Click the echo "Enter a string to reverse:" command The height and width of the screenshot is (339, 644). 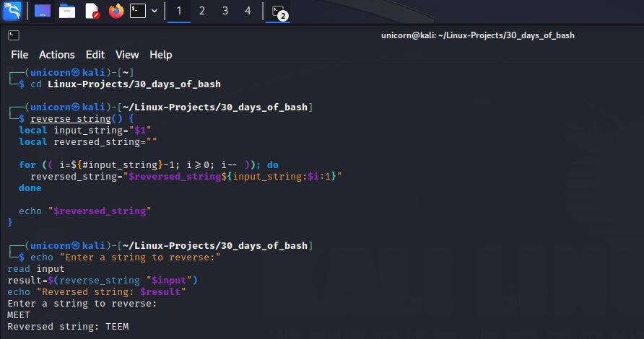pos(126,257)
